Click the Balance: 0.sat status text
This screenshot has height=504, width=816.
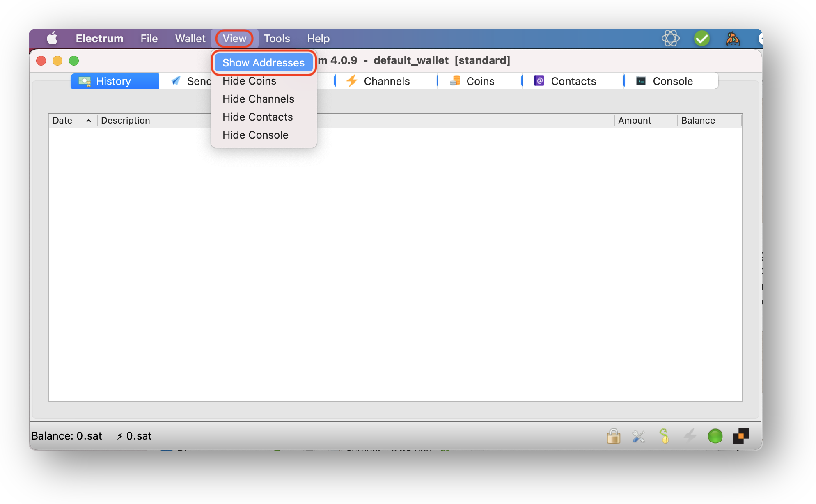coord(66,436)
